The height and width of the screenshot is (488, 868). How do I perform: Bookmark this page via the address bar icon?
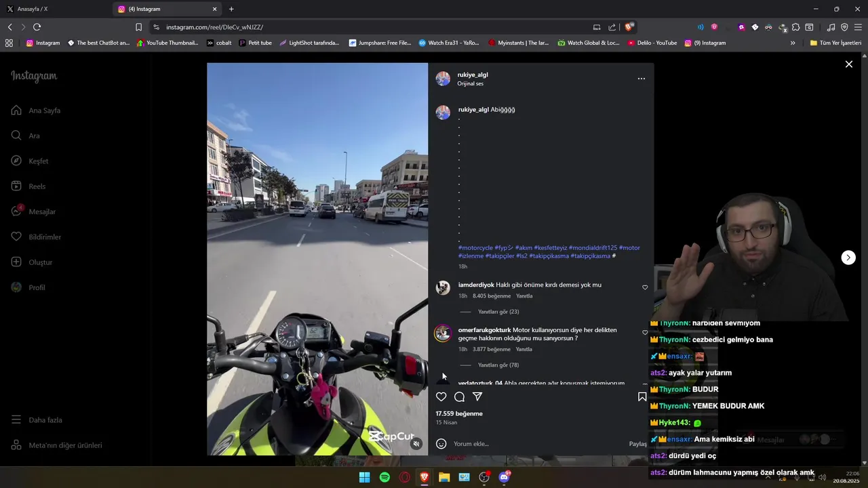click(138, 27)
